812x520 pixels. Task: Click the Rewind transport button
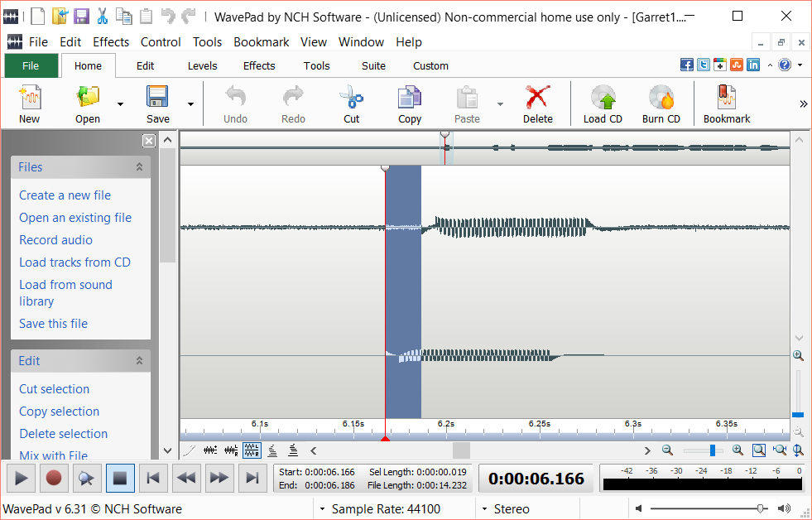(x=186, y=478)
